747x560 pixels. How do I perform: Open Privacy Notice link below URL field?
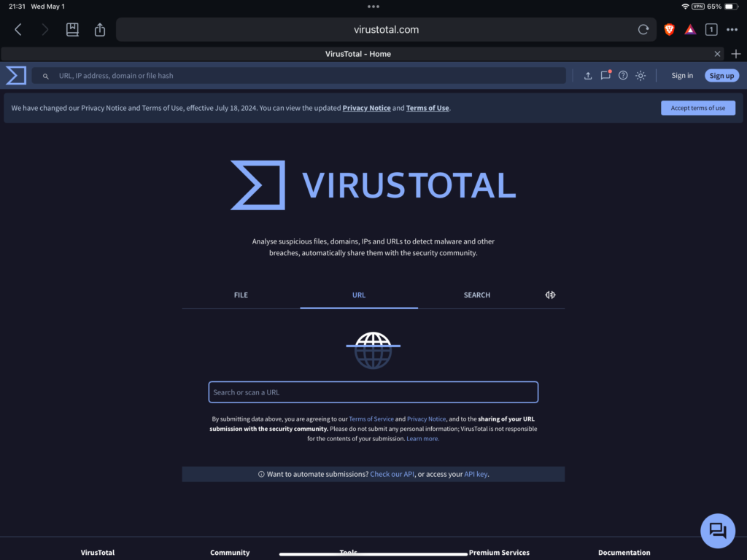tap(426, 419)
